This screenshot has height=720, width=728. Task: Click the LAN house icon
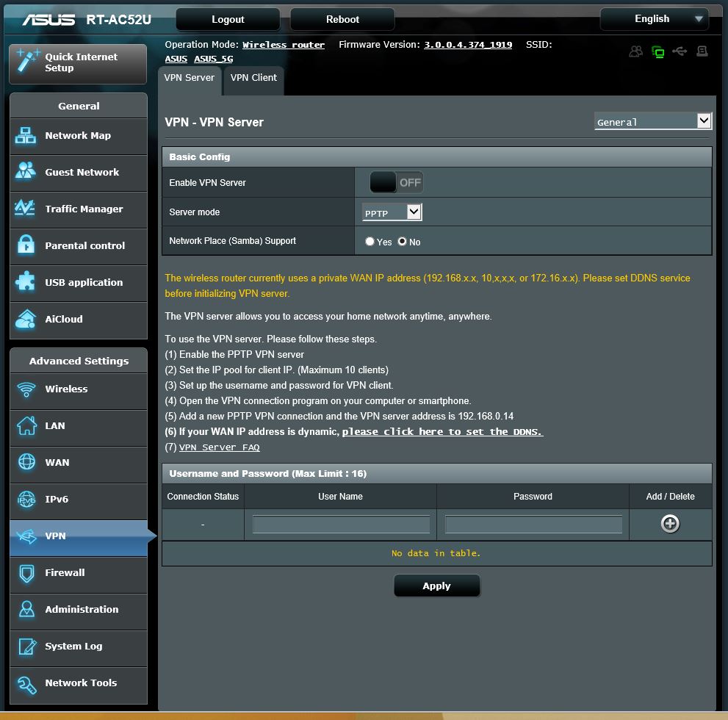pos(27,425)
